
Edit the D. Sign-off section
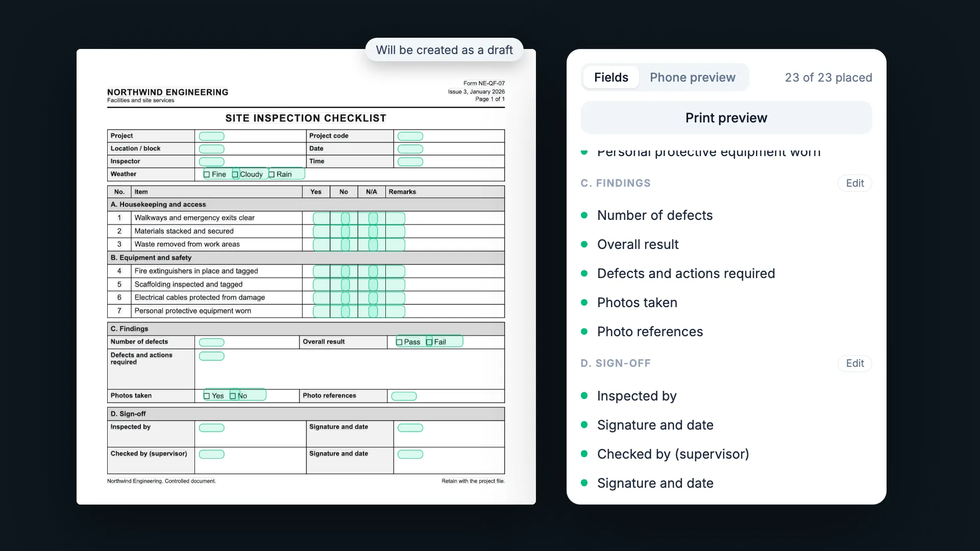tap(855, 363)
